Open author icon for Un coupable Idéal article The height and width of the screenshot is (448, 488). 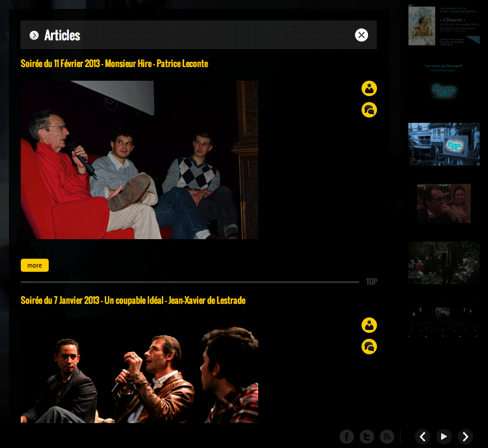point(369,325)
